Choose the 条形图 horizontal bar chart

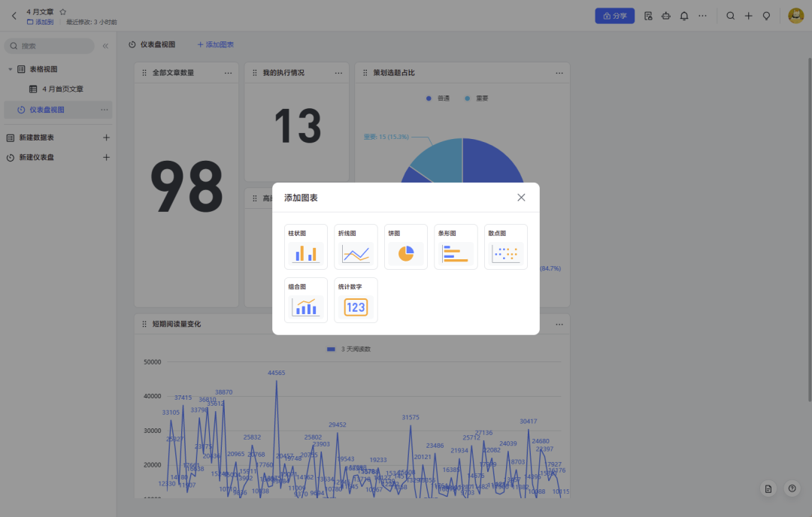(x=456, y=247)
